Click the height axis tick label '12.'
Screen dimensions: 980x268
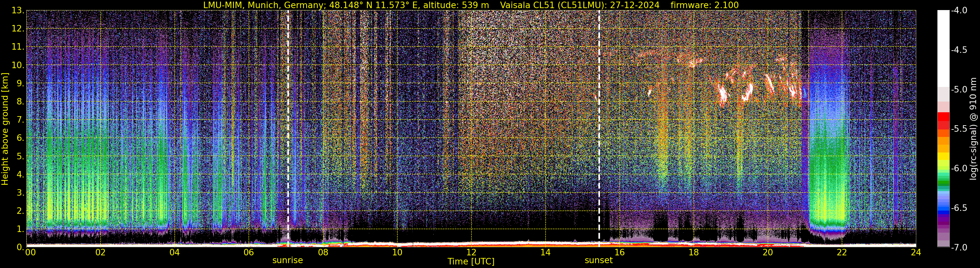pos(18,29)
